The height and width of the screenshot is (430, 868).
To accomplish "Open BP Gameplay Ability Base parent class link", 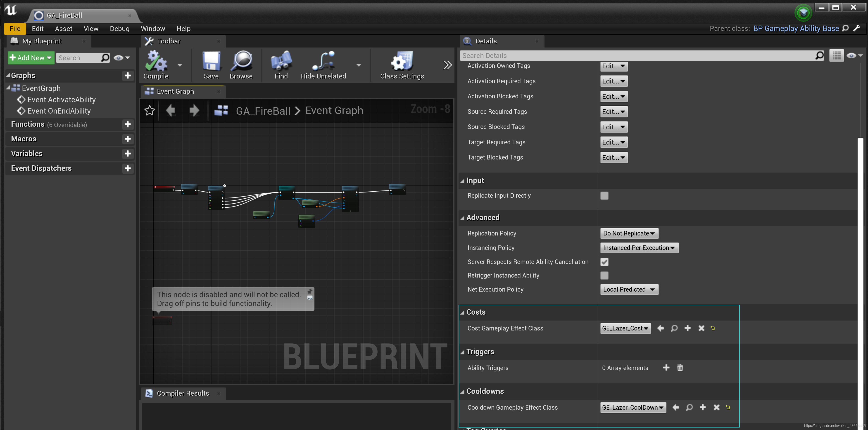I will click(x=796, y=29).
